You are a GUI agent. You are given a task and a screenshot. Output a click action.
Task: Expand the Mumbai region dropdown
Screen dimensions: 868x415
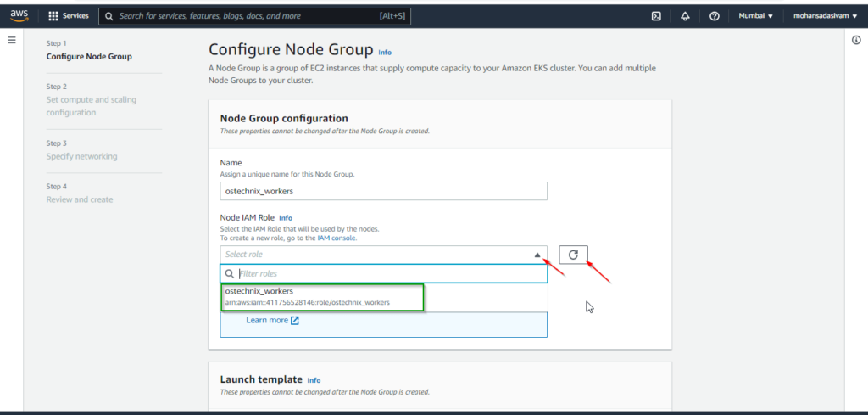[x=755, y=16]
